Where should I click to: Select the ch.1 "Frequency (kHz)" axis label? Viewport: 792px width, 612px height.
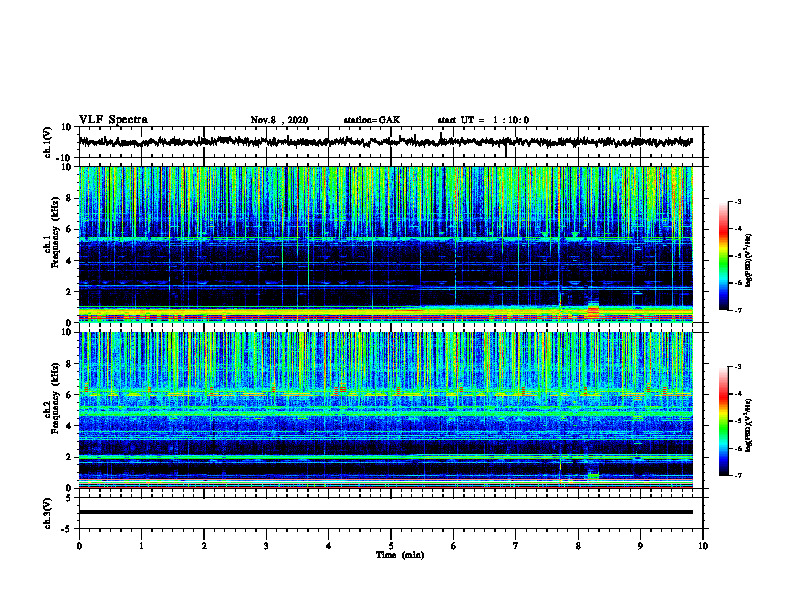55,233
